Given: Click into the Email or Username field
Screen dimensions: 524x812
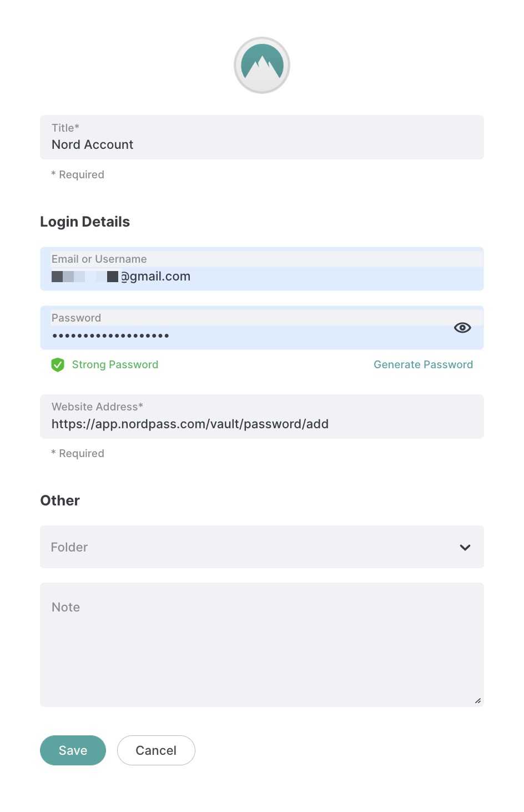Looking at the screenshot, I should (262, 269).
